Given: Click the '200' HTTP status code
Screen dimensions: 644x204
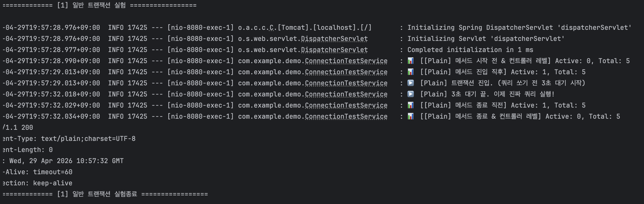Looking at the screenshot, I should pyautogui.click(x=27, y=127).
